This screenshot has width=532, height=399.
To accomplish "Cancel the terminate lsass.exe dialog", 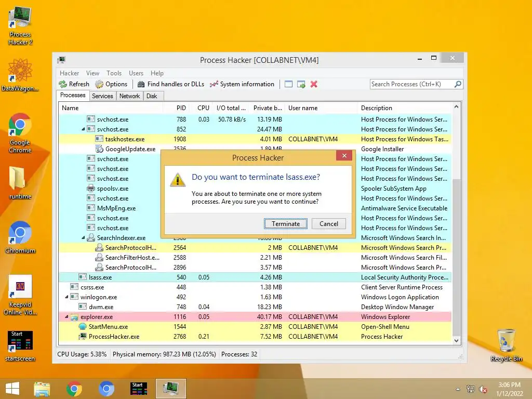I will [x=329, y=223].
